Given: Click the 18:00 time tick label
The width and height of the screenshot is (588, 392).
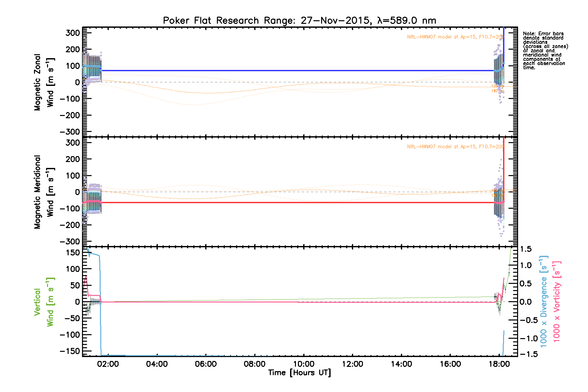Looking at the screenshot, I should click(499, 364).
